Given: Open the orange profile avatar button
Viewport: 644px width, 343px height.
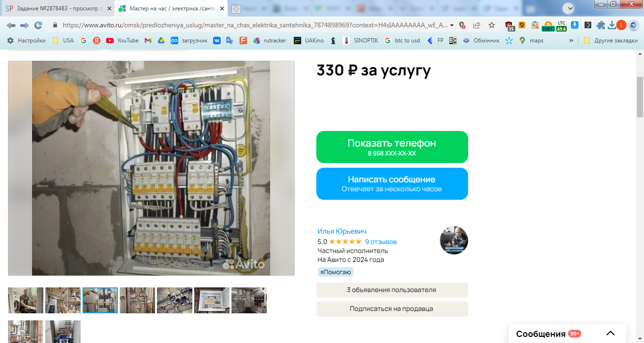Looking at the screenshot, I should coord(621,25).
